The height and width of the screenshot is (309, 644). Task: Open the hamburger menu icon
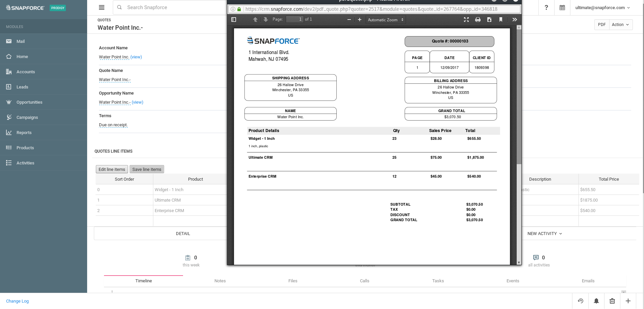[102, 7]
